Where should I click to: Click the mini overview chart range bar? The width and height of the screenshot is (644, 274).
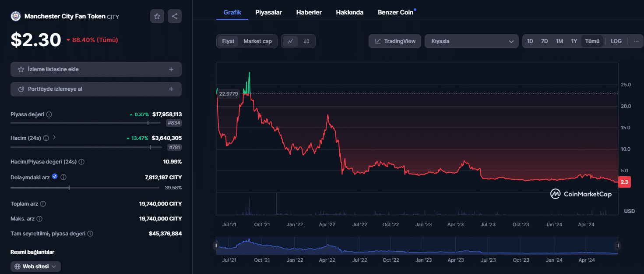tap(416, 246)
